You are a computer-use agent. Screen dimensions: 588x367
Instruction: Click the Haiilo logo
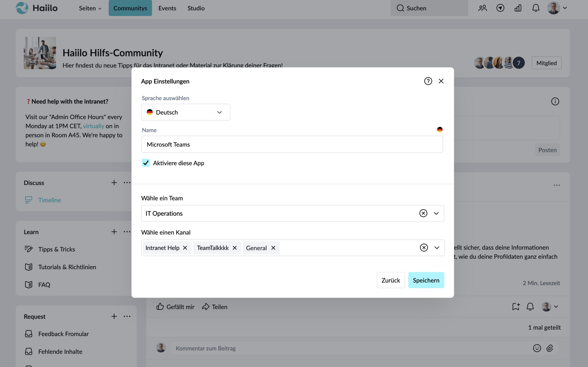coord(37,8)
